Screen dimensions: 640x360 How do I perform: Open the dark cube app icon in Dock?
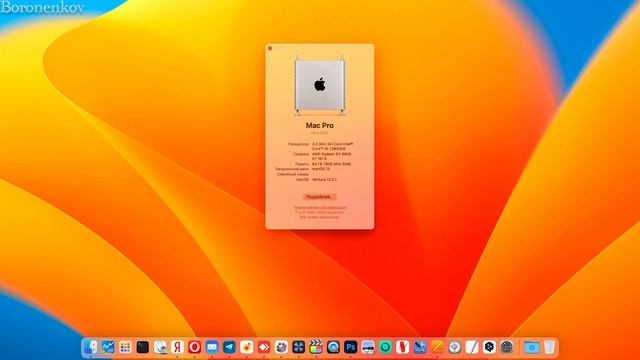coord(489,347)
